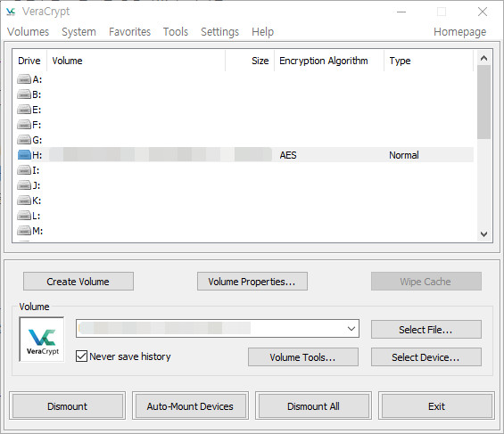The width and height of the screenshot is (504, 434).
Task: Minimize the VeraCrypt window
Action: (401, 12)
